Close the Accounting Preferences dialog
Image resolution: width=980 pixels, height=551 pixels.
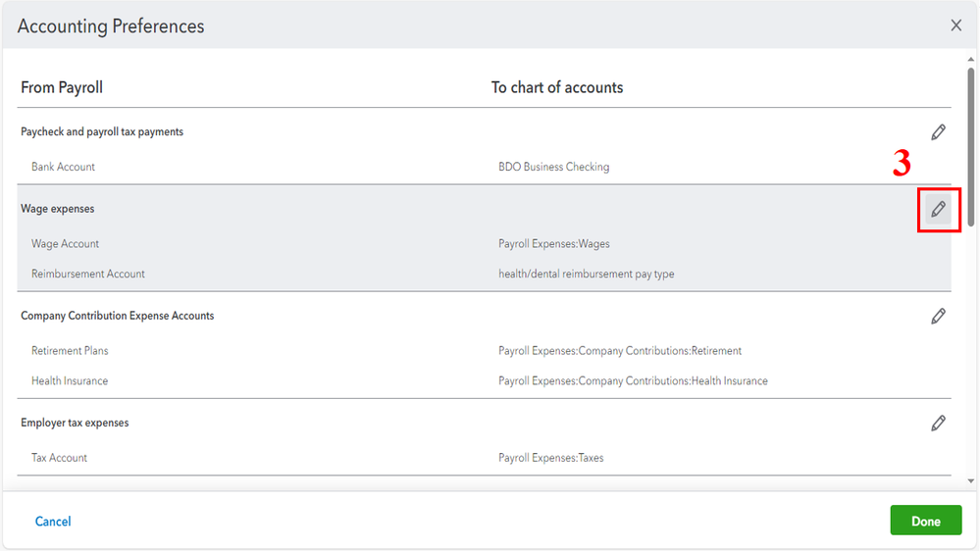956,25
